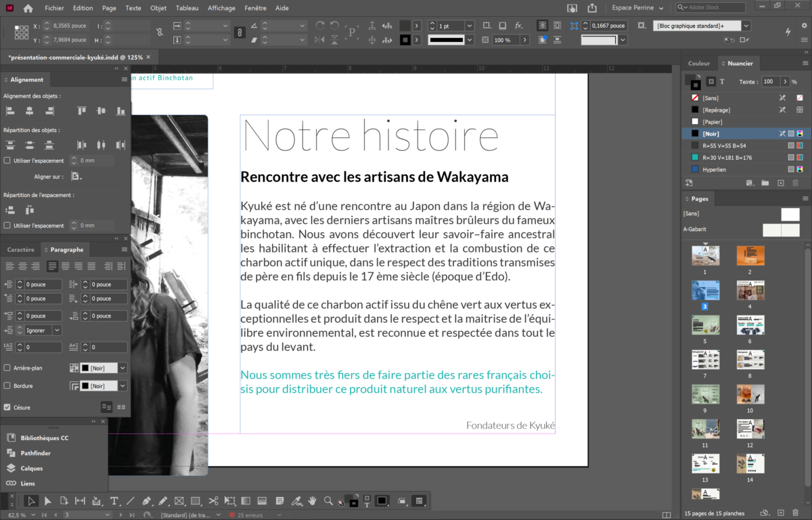Select the Line tool

point(131,501)
